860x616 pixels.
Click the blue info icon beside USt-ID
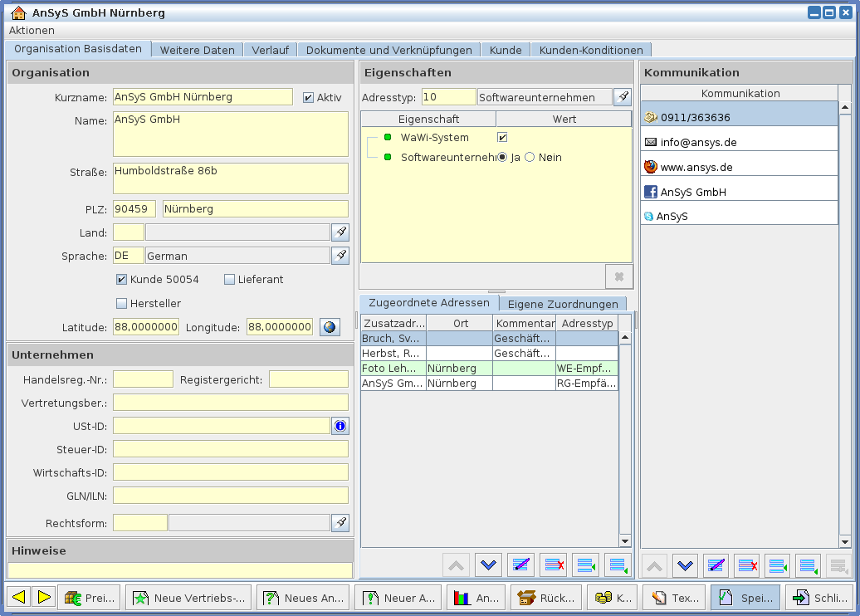[x=340, y=426]
